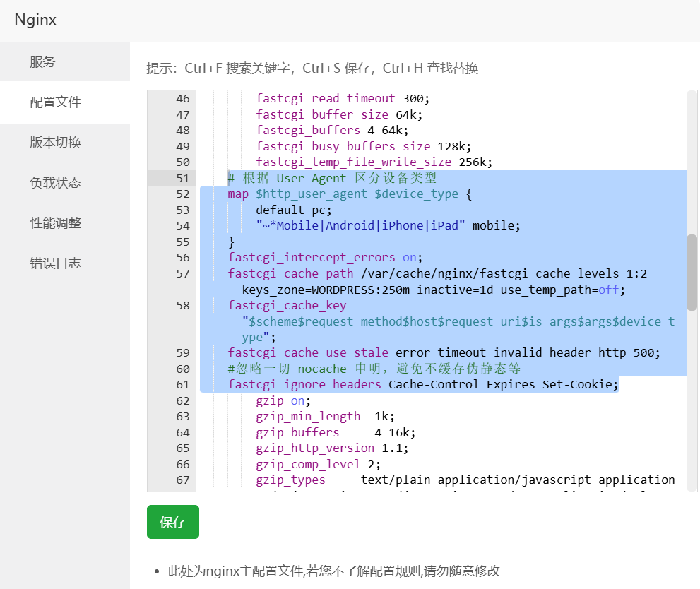
Task: Click line number 51 in the gutter
Action: [182, 178]
